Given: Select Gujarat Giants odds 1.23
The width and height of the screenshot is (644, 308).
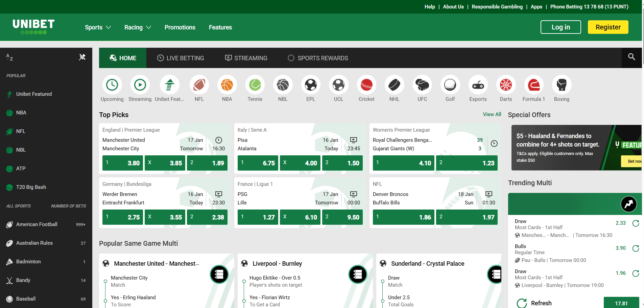Looking at the screenshot, I should (467, 163).
